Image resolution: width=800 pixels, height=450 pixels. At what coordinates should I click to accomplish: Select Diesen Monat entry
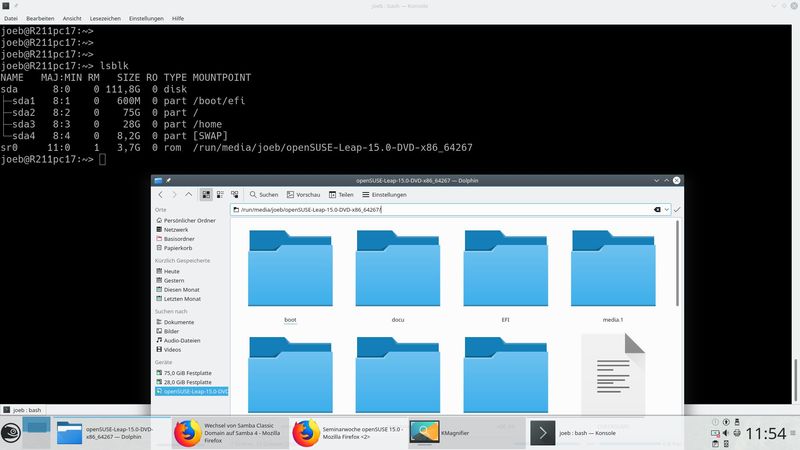178,290
